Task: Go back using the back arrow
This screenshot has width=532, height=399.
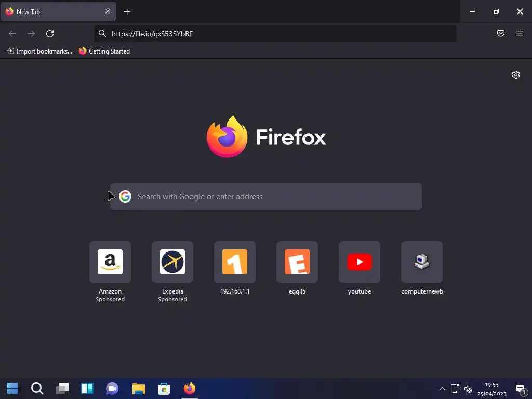Action: [12, 34]
